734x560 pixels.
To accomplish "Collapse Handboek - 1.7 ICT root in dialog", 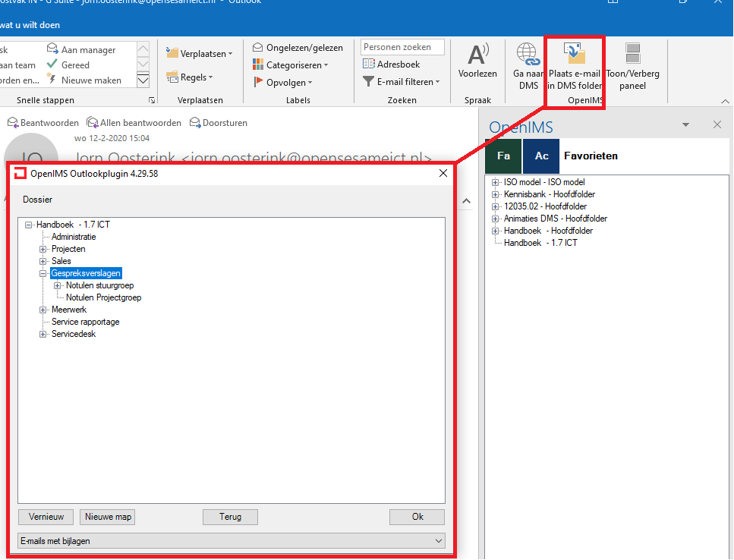I will coord(29,225).
